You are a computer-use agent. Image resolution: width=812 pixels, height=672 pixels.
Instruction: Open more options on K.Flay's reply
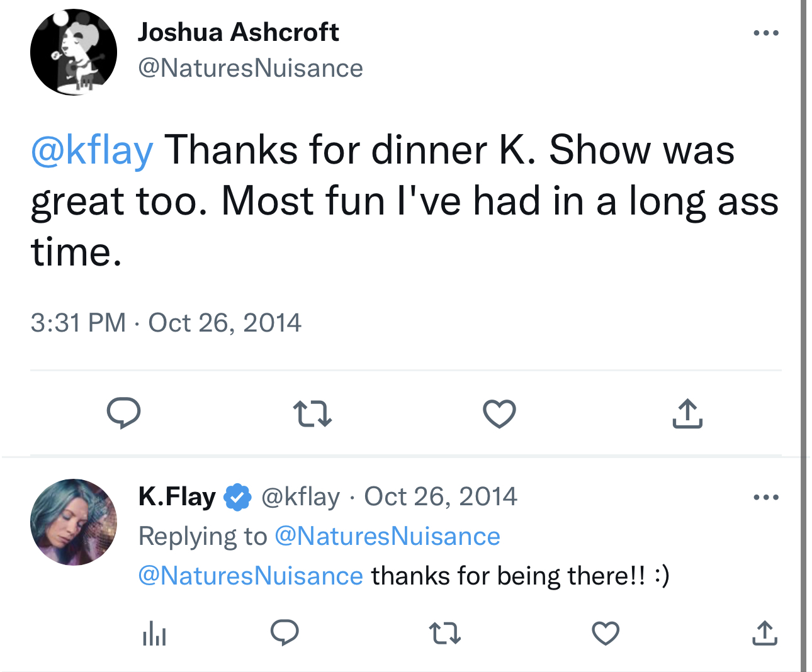point(766,497)
